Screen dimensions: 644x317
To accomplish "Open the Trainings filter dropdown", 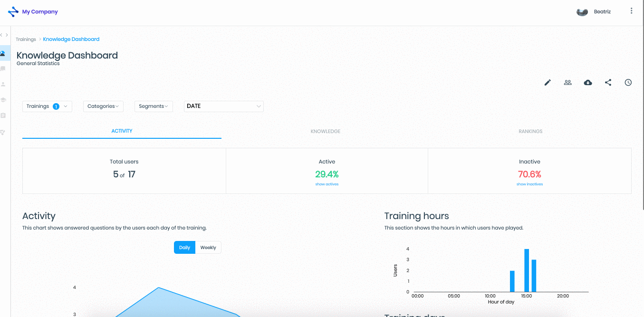I will click(47, 106).
